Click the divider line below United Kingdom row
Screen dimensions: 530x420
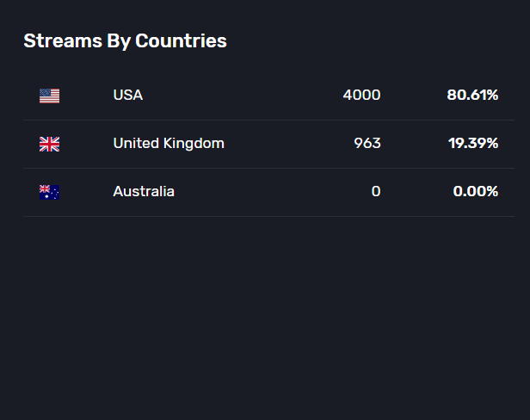[268, 168]
